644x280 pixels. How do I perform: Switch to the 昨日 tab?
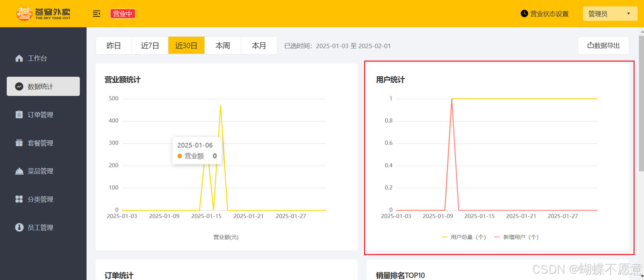114,45
